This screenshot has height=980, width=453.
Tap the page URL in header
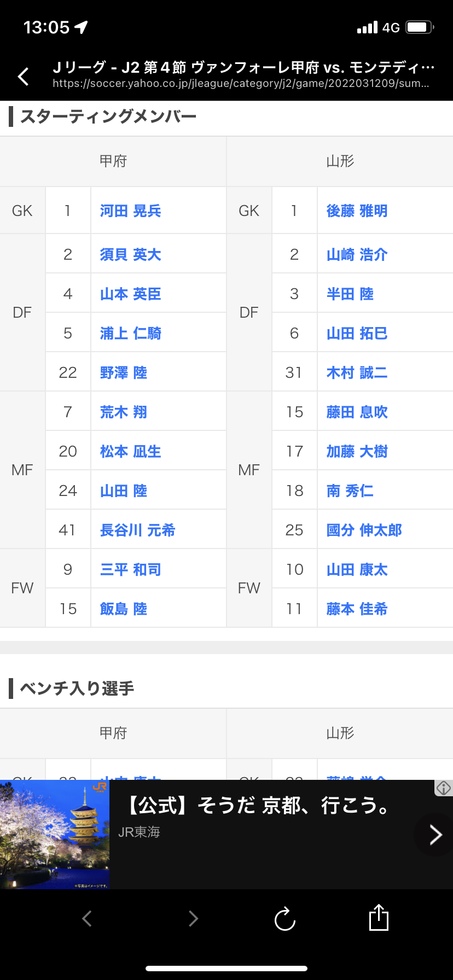tap(241, 84)
